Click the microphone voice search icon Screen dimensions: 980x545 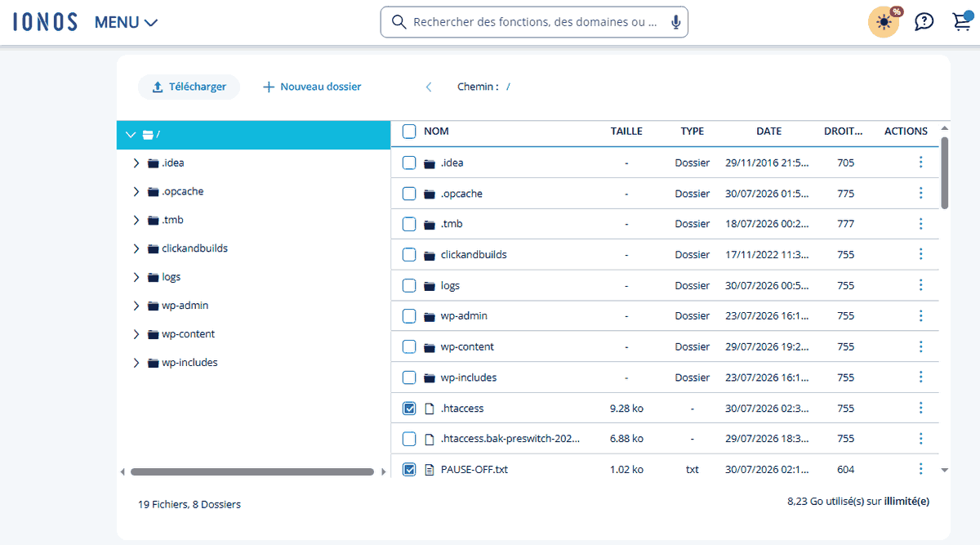676,22
